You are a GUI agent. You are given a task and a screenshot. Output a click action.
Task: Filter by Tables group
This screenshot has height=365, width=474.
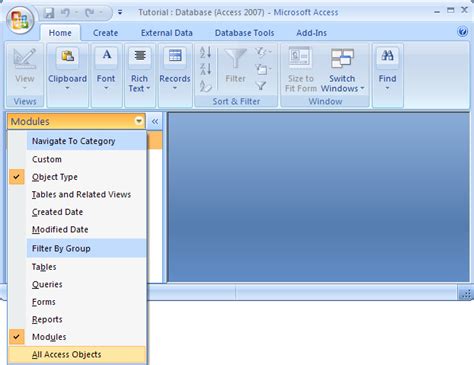77,267
